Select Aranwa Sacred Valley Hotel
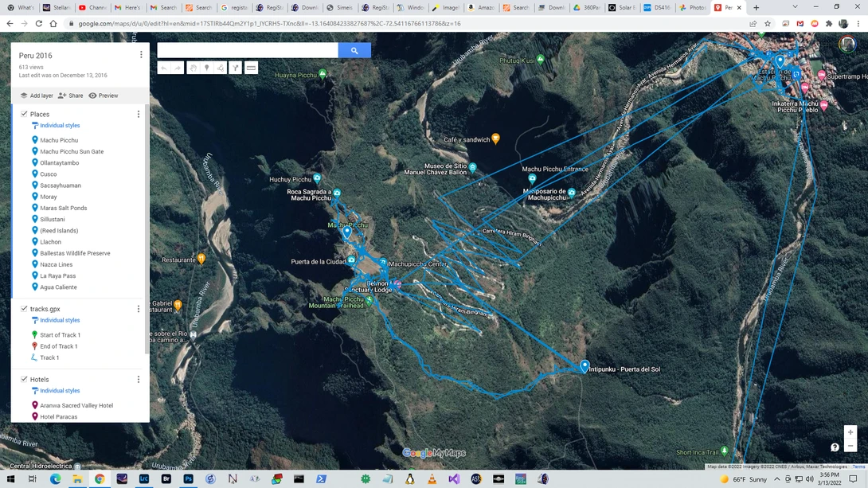The width and height of the screenshot is (868, 488). pos(76,405)
